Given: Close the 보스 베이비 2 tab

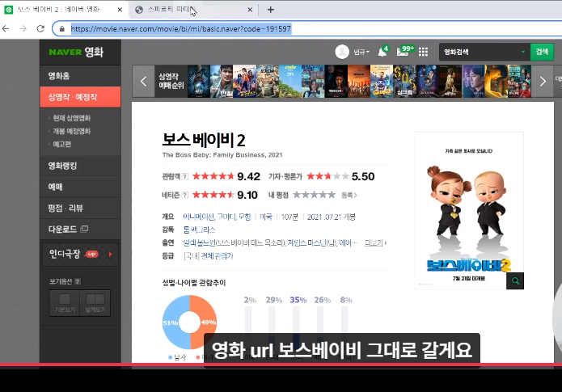Looking at the screenshot, I should coord(120,10).
